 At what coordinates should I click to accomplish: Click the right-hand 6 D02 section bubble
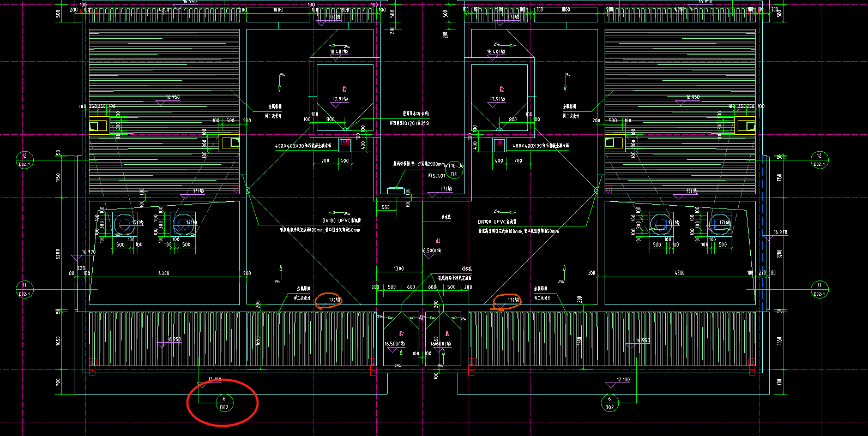[610, 403]
